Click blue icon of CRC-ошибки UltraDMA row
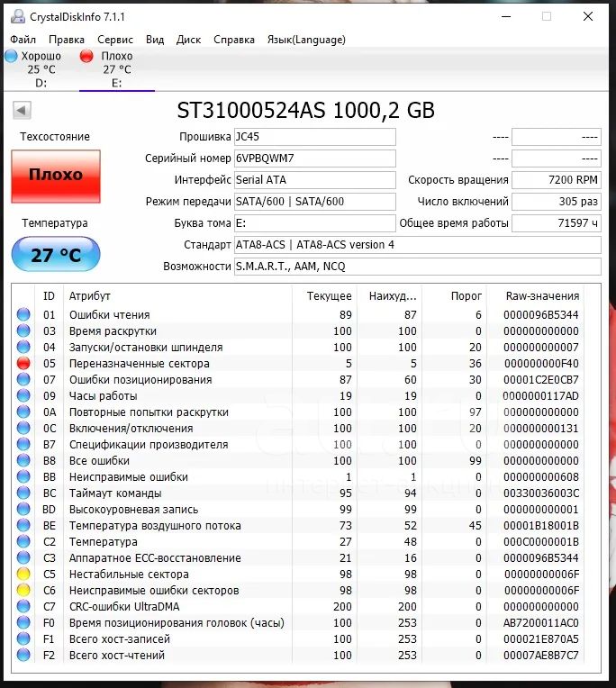Image resolution: width=616 pixels, height=688 pixels. [x=23, y=607]
